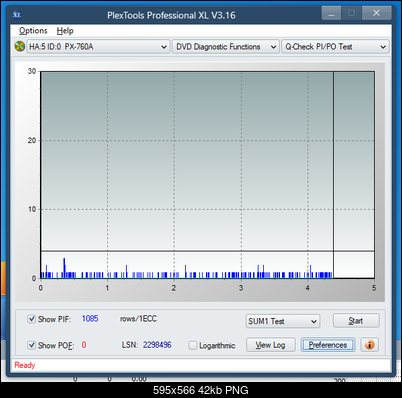Click the POF count value 0
Viewport: 402px width, 398px height.
click(84, 345)
